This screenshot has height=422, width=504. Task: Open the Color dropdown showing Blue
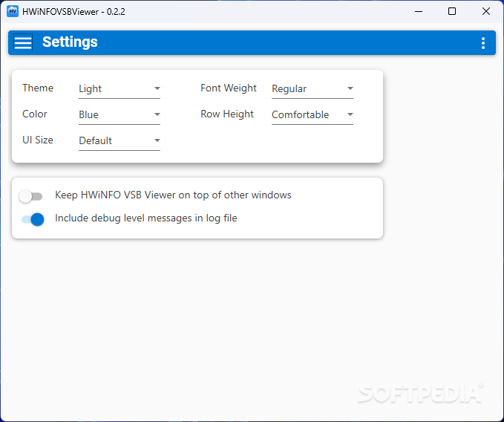pos(120,115)
